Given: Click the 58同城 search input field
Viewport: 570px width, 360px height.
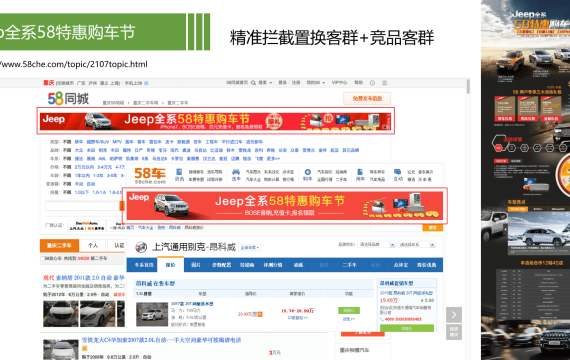Looking at the screenshot, I should [x=82, y=206].
